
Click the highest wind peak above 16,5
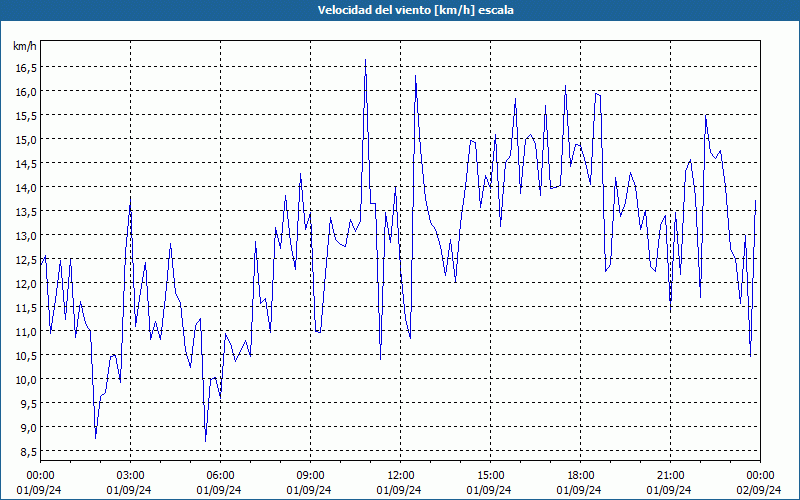click(x=365, y=60)
